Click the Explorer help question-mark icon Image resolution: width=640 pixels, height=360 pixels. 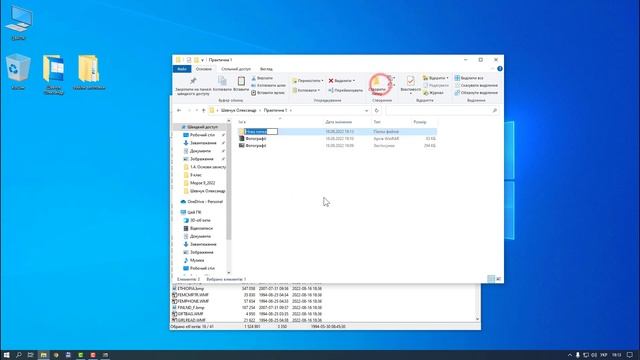[500, 69]
